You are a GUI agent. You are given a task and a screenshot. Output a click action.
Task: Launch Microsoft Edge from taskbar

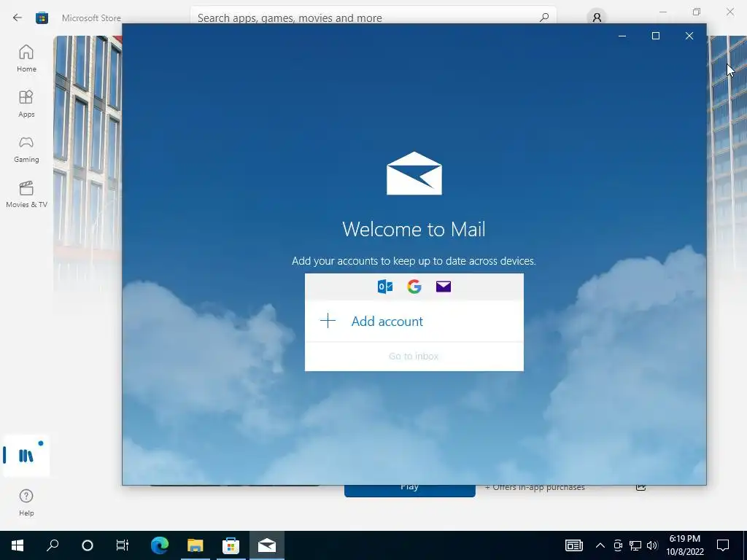point(160,545)
